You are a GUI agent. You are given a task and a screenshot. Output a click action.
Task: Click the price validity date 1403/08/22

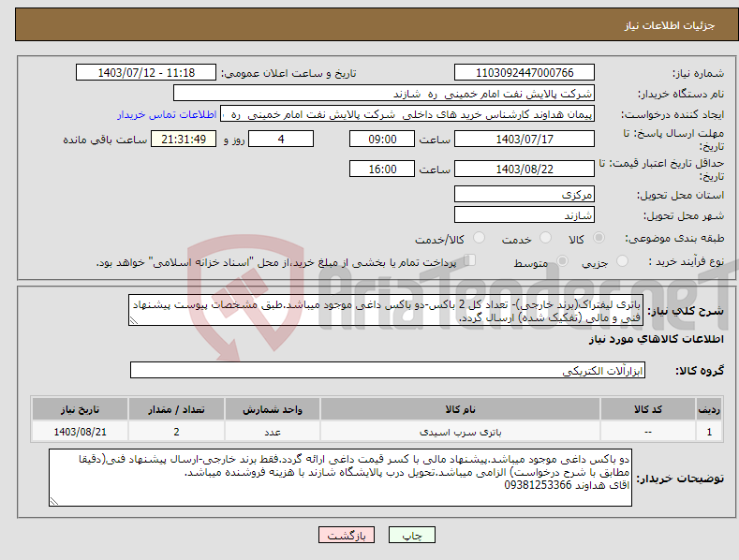point(525,169)
